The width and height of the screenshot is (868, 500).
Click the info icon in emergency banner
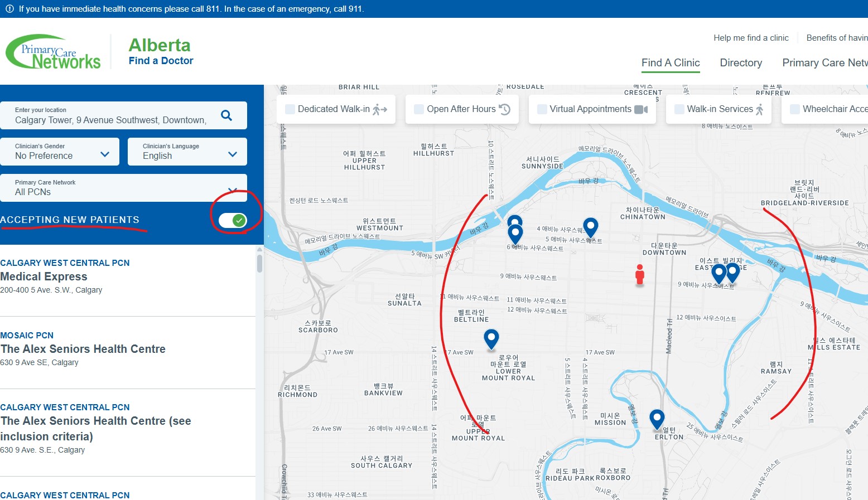pos(9,9)
